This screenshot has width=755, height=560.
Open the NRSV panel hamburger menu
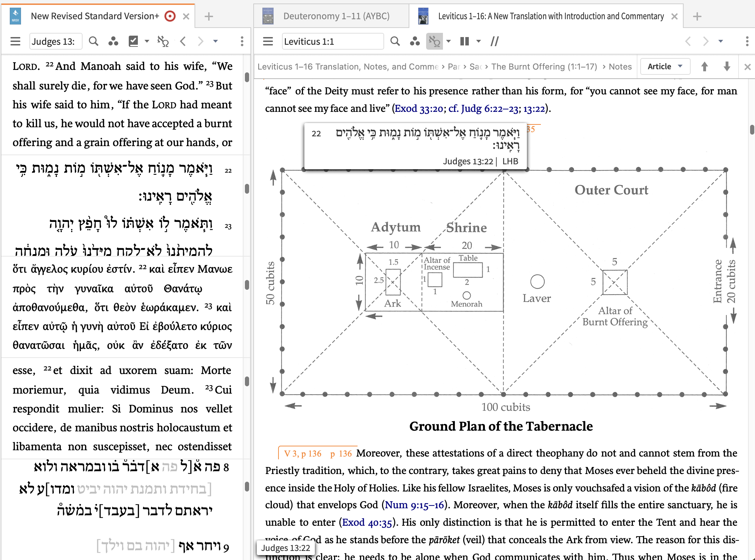coord(15,41)
